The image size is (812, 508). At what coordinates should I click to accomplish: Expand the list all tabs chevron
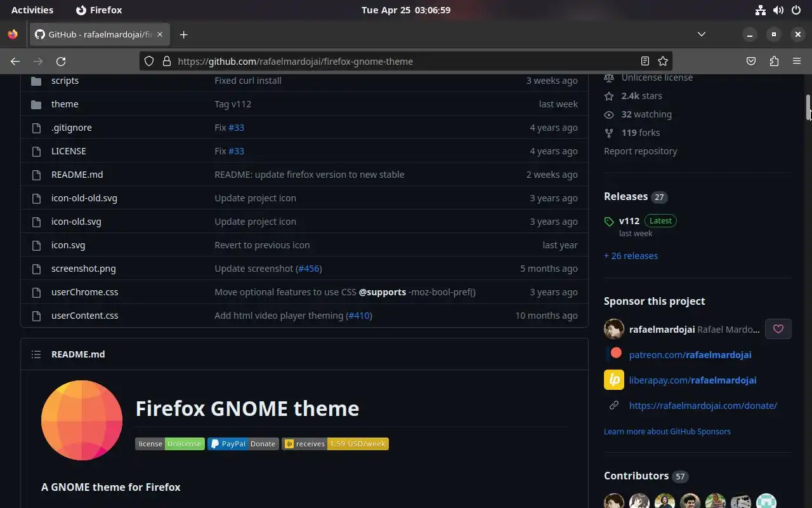pos(702,34)
